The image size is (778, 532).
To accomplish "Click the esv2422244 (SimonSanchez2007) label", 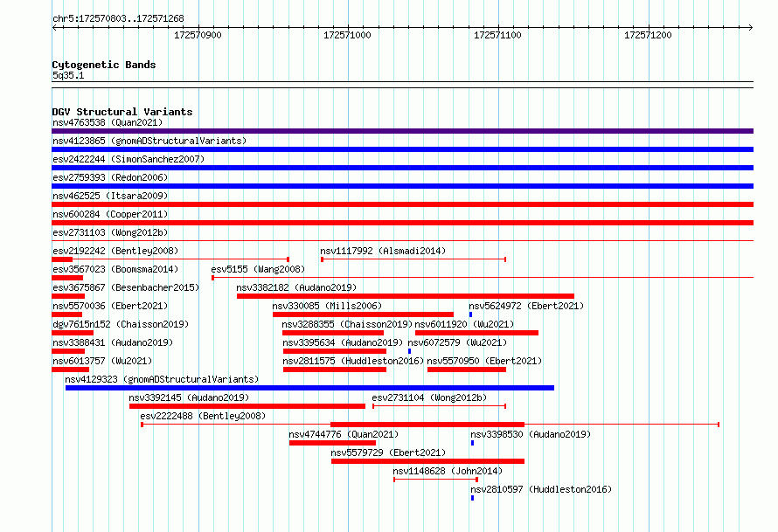I will click(x=129, y=159).
